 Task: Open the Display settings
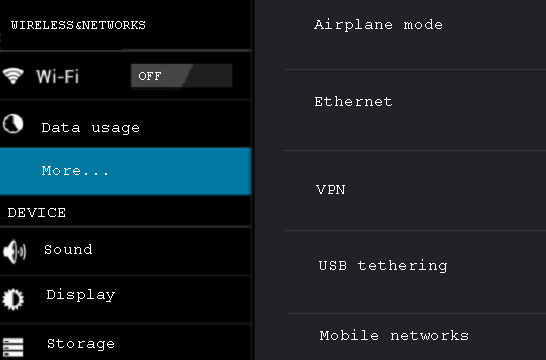(125, 299)
